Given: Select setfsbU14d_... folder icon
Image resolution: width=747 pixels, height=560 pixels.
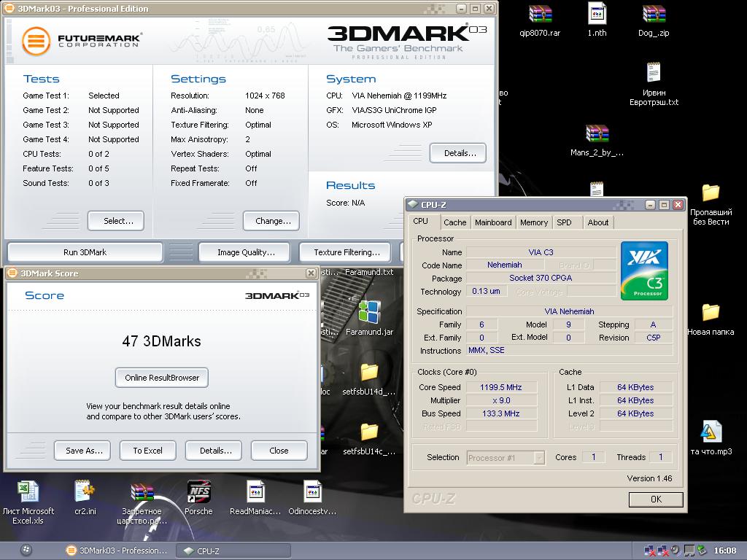Looking at the screenshot, I should click(x=369, y=373).
